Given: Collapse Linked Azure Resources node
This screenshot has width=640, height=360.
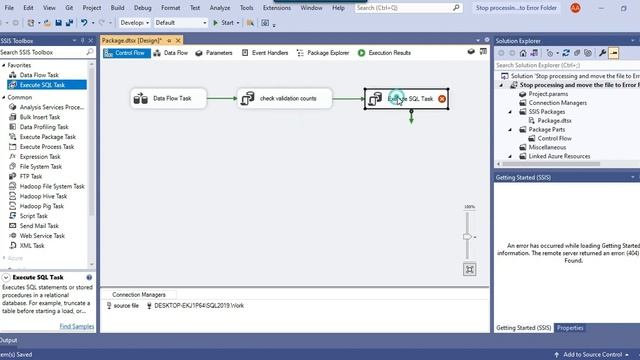Looking at the screenshot, I should tap(510, 156).
